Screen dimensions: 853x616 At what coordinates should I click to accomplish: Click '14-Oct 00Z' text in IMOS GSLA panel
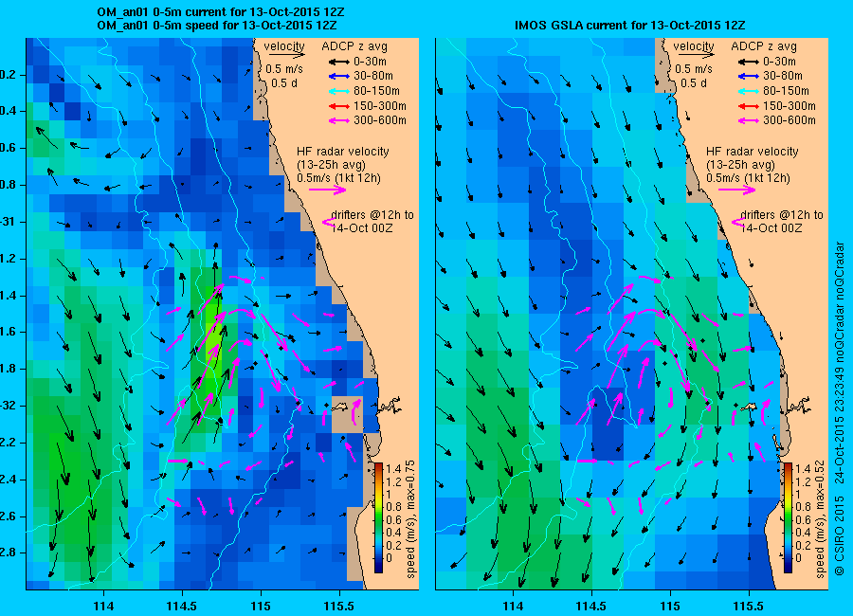click(771, 228)
